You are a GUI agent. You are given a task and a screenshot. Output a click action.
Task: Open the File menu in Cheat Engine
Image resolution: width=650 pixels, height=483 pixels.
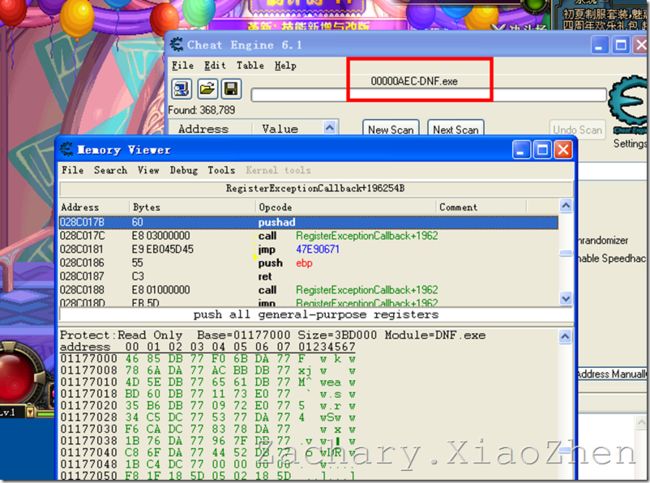pyautogui.click(x=182, y=66)
